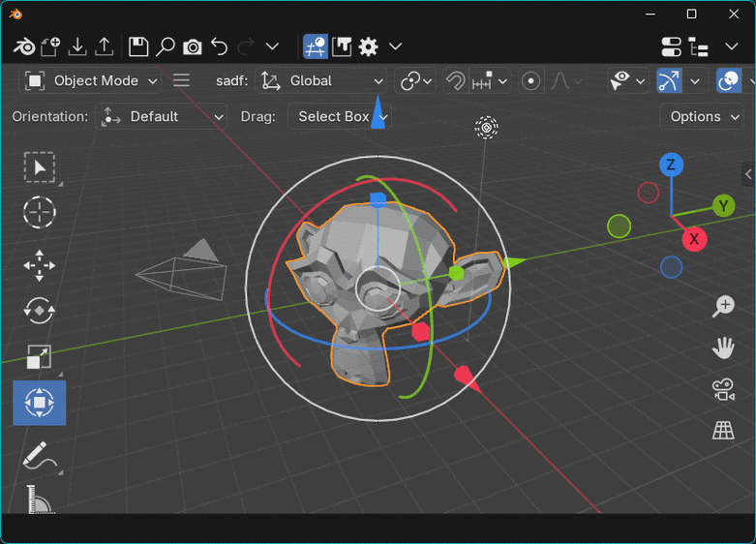
Task: Click the Y axis on navigation gizmo
Action: pos(723,206)
